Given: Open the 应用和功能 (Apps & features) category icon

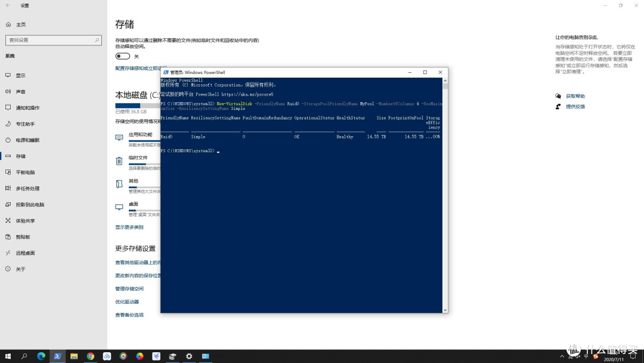Looking at the screenshot, I should pos(119,137).
